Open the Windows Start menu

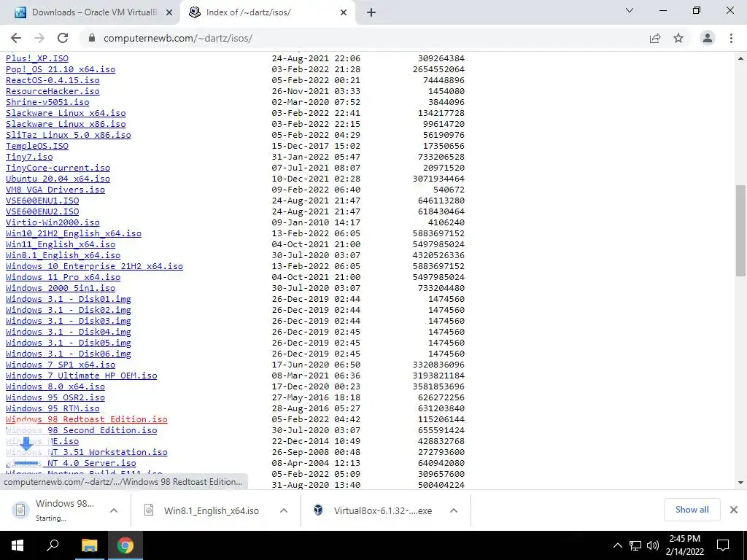(18, 545)
